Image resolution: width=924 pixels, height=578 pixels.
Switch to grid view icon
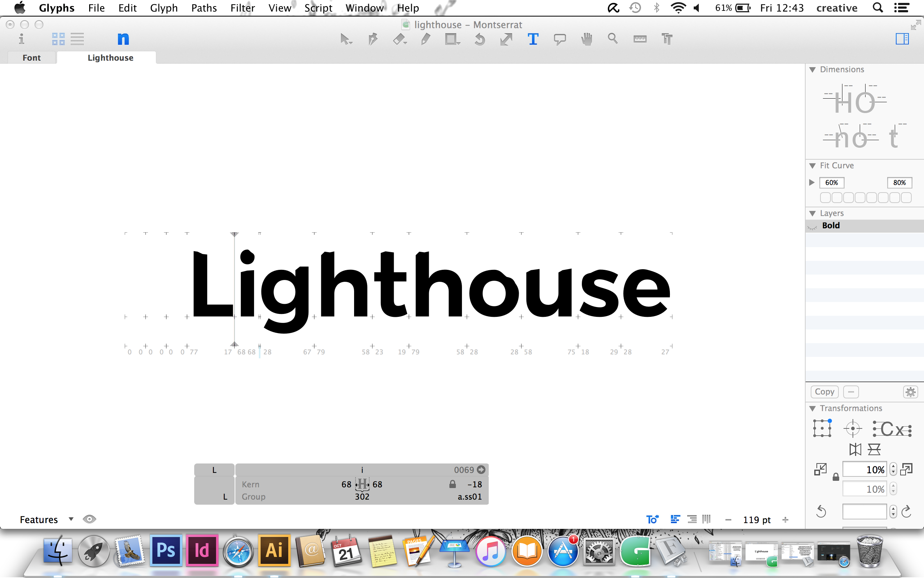click(58, 39)
